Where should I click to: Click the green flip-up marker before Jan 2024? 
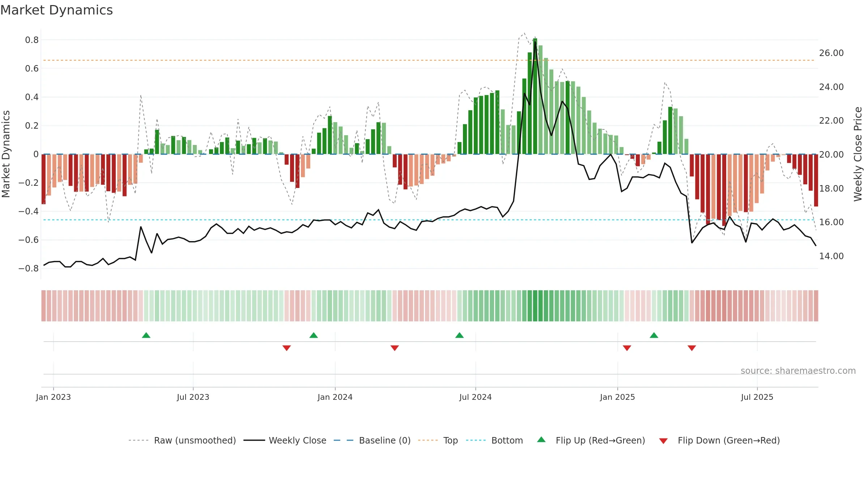coord(314,335)
